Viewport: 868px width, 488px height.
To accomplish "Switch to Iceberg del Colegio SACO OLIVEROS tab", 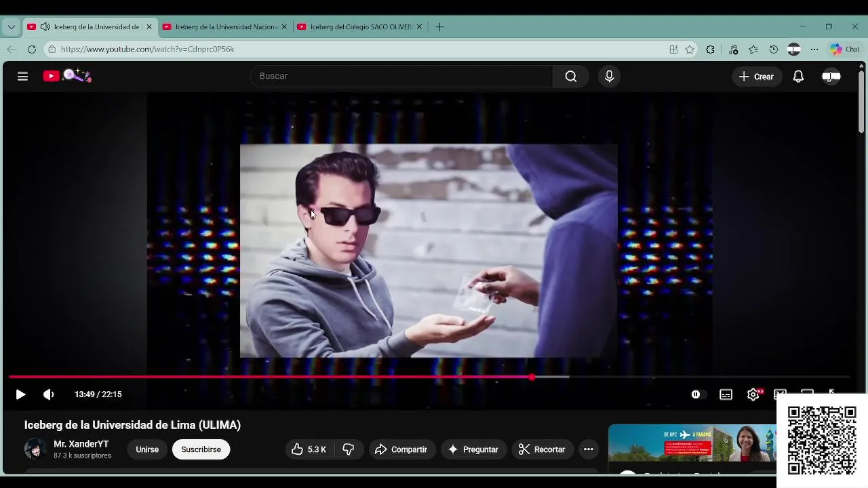I will click(360, 27).
